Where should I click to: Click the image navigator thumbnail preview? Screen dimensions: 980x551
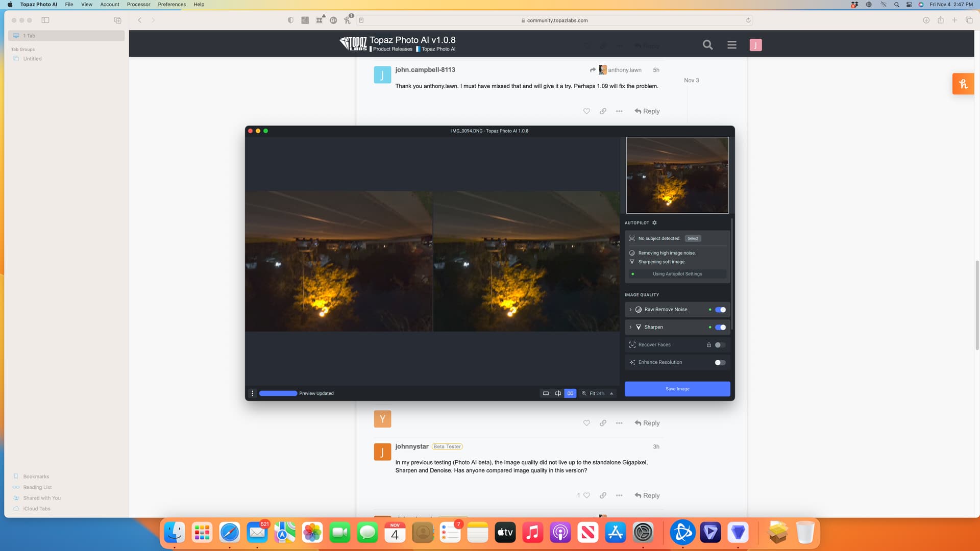677,175
